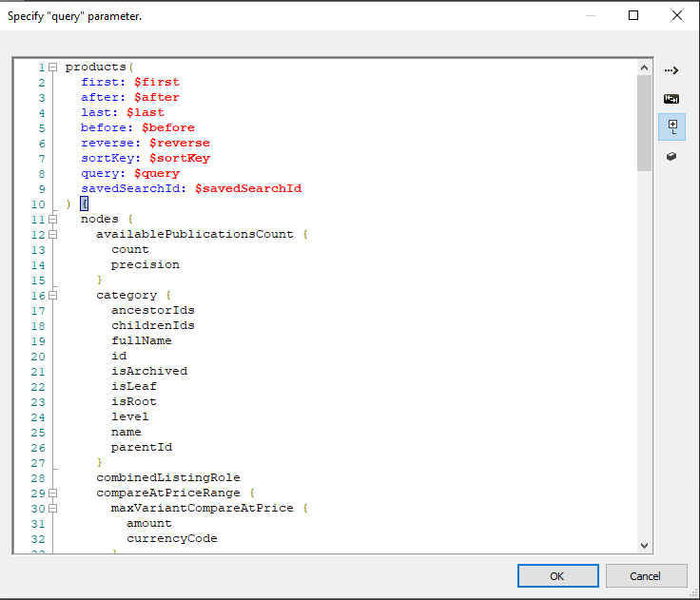Click the eraser icon in right toolbar
700x600 pixels.
(671, 156)
